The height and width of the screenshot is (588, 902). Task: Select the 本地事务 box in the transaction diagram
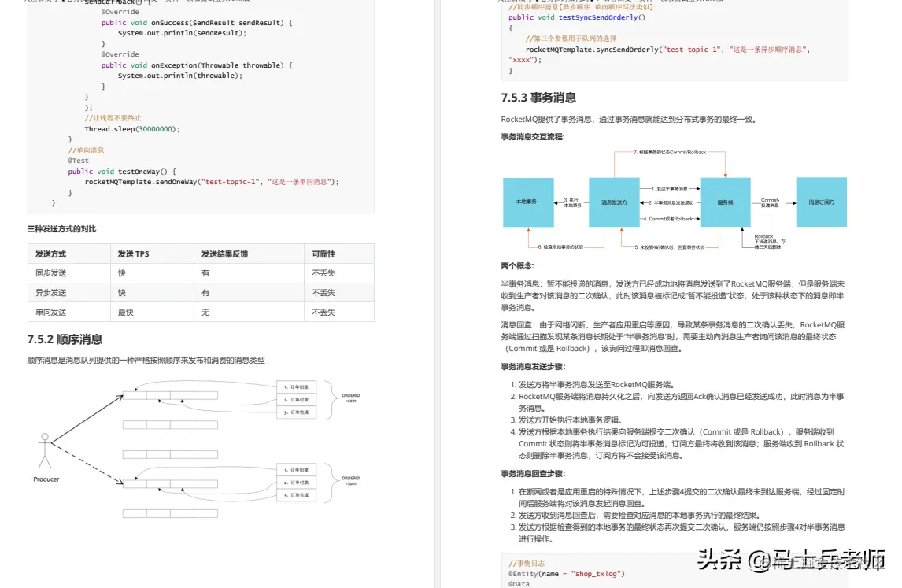pos(528,202)
